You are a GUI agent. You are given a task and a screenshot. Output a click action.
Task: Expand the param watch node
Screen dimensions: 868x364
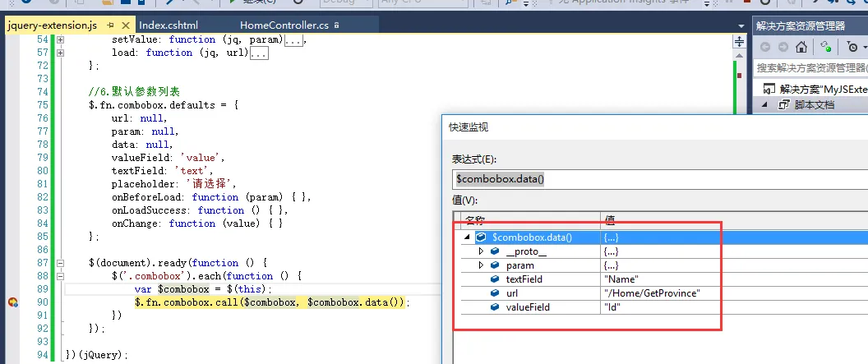coord(481,265)
